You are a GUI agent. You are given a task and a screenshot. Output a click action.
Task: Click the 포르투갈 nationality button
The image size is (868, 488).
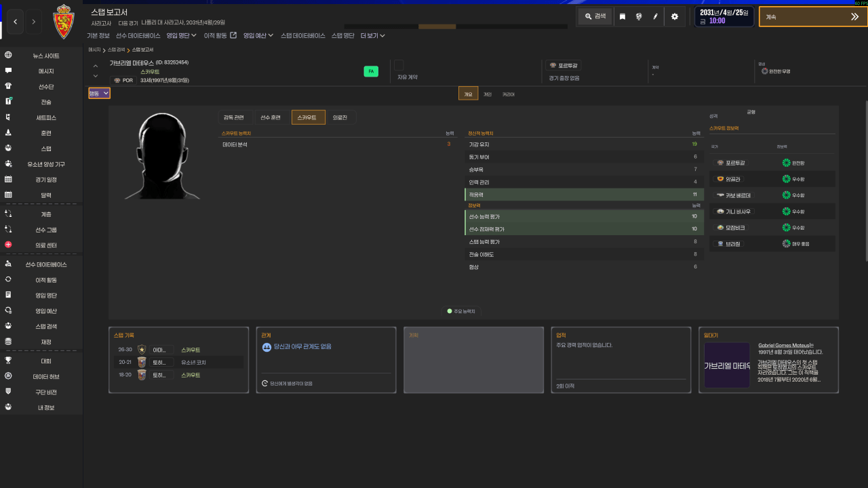click(x=564, y=65)
